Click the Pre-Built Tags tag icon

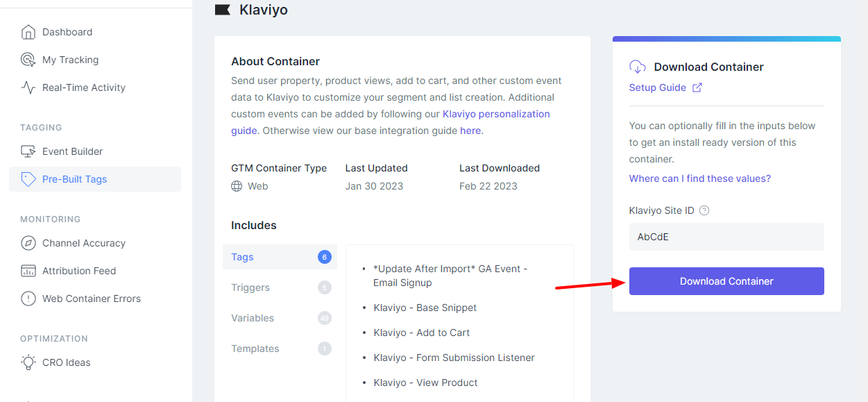28,179
